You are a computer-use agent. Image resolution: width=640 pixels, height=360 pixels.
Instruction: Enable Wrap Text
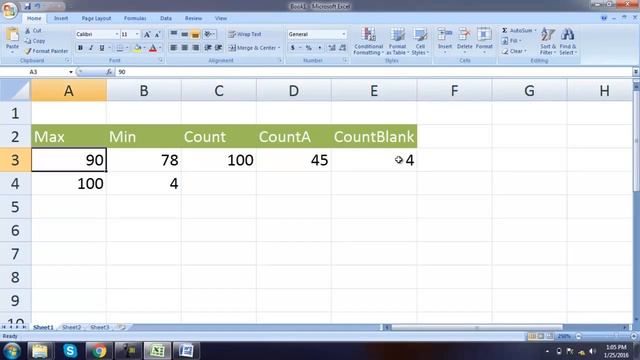click(x=244, y=34)
